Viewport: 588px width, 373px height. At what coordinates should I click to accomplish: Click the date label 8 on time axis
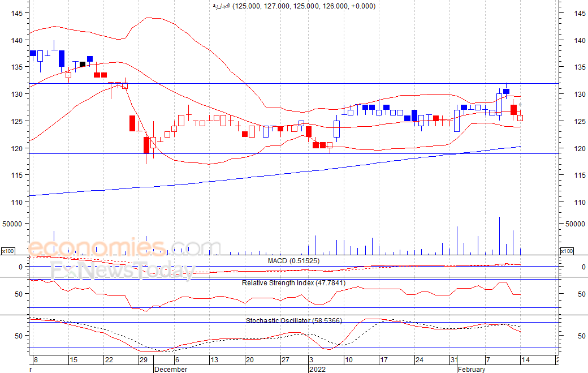[36, 360]
